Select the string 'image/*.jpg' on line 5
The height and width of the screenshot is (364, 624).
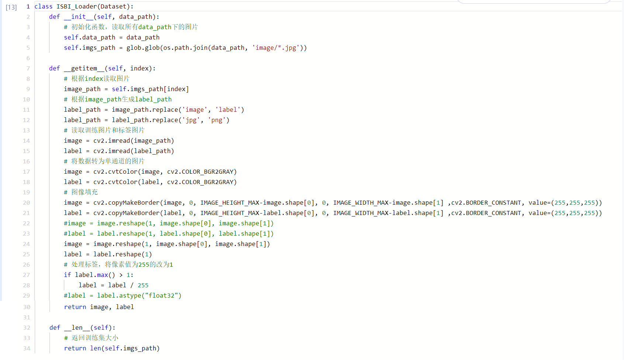coord(276,48)
